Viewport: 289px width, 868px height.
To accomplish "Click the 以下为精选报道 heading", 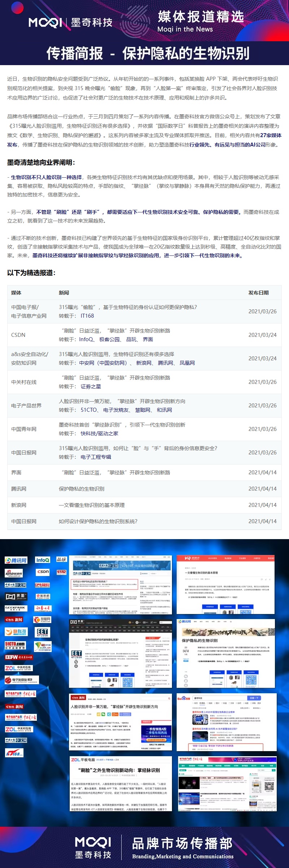I will click(31, 273).
